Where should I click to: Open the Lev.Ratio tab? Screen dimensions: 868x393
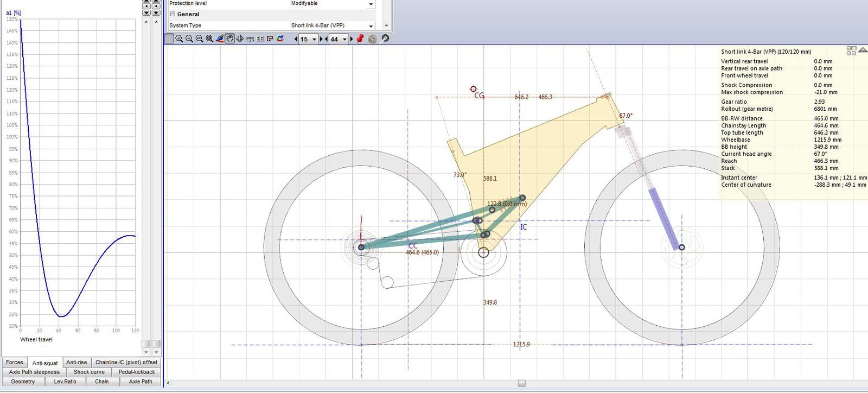coord(65,382)
